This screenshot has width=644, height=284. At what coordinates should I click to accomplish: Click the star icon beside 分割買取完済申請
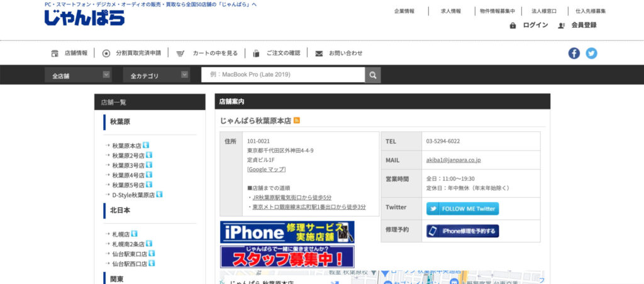(x=106, y=53)
